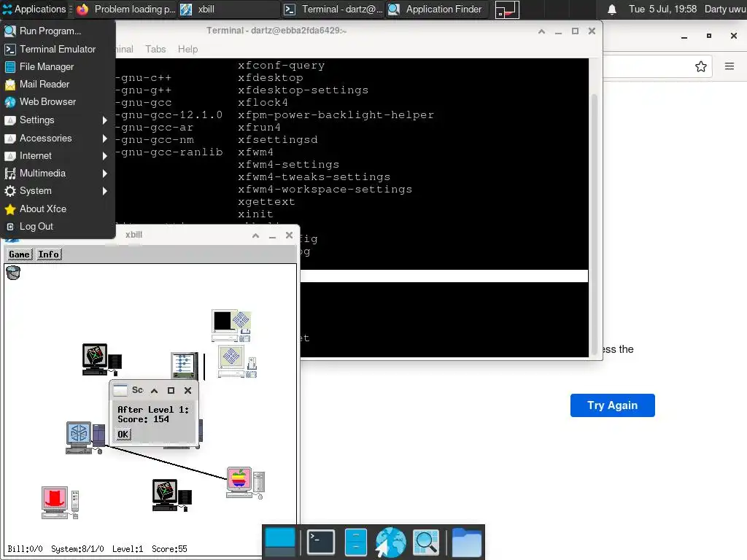
Task: Click the Score dialog window menu icon
Action: pyautogui.click(x=120, y=390)
